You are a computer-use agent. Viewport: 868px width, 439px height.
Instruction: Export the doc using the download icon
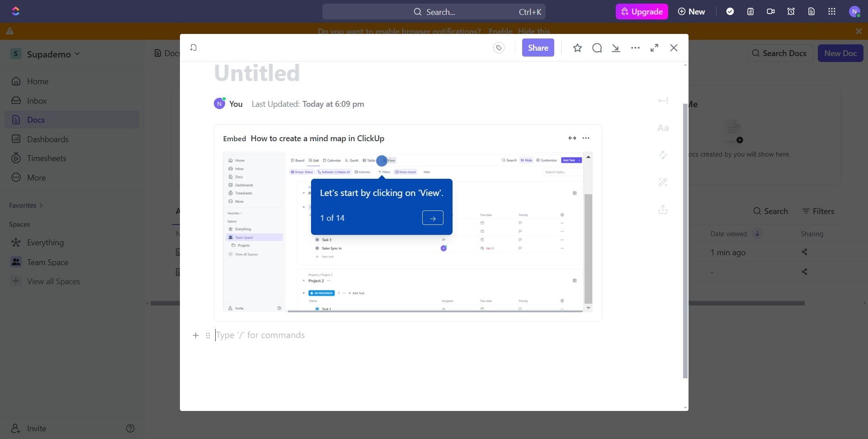tap(616, 48)
